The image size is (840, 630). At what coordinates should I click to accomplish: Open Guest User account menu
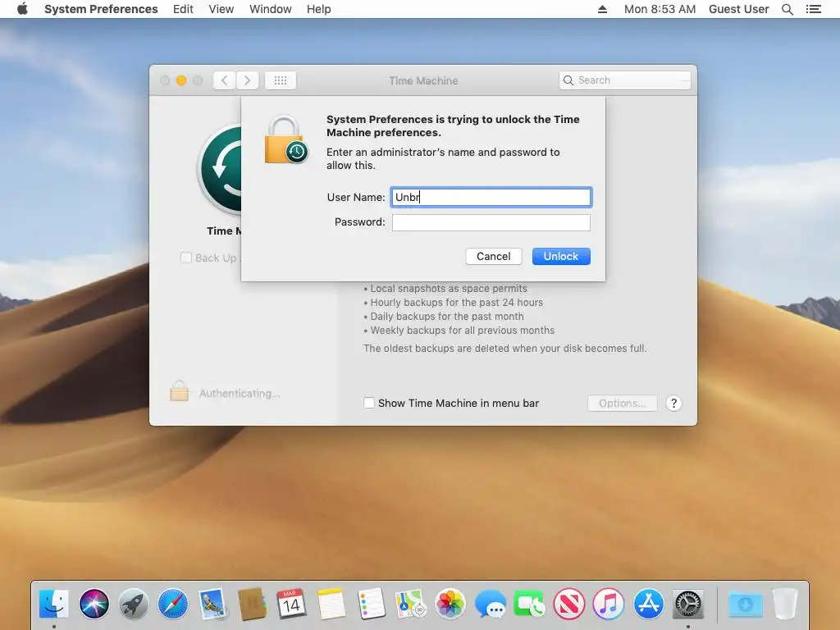point(739,9)
